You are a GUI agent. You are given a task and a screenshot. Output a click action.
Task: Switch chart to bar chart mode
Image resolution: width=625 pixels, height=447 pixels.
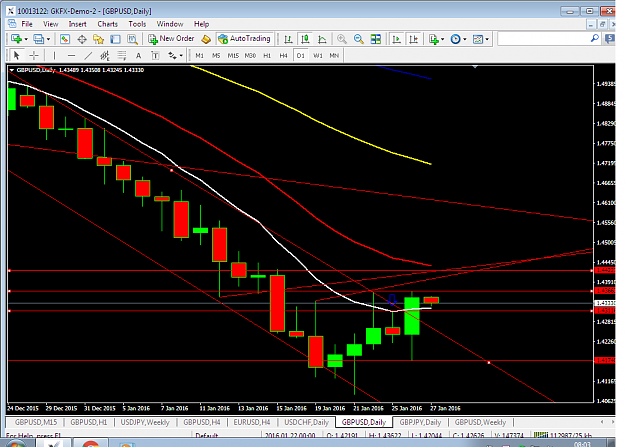288,39
